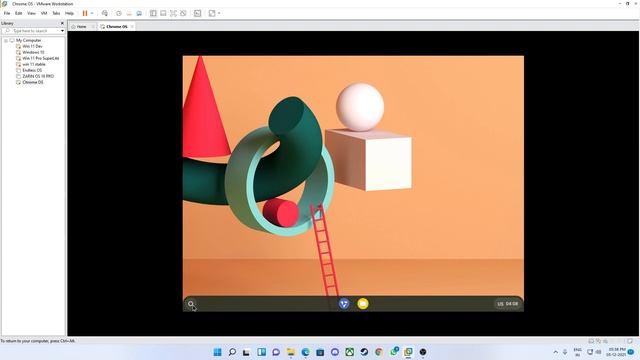The width and height of the screenshot is (640, 360).
Task: Open the taskbar clock and date
Action: pos(616,352)
